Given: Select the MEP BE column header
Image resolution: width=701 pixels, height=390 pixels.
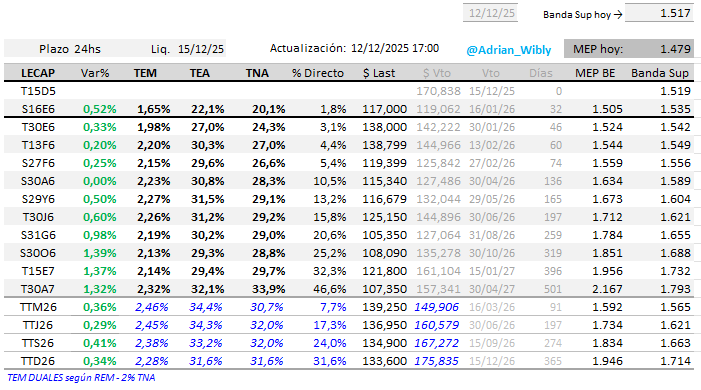Looking at the screenshot, I should pos(595,73).
